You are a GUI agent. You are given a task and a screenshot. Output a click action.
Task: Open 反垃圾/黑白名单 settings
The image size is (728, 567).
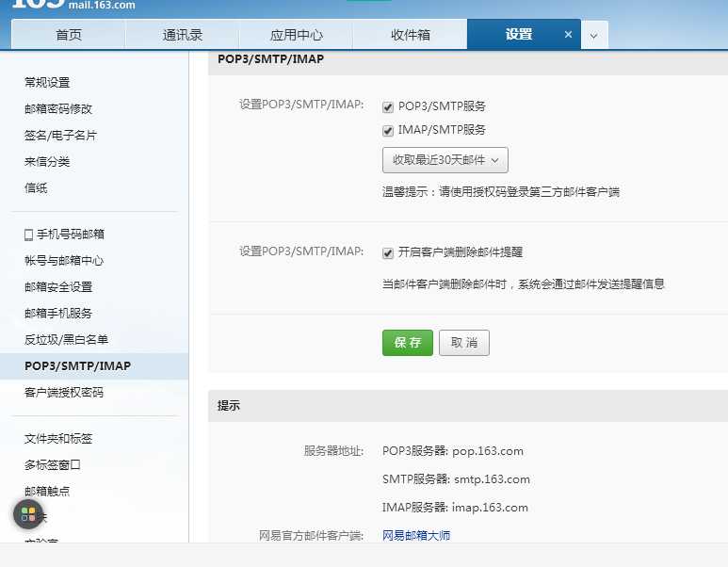click(66, 340)
